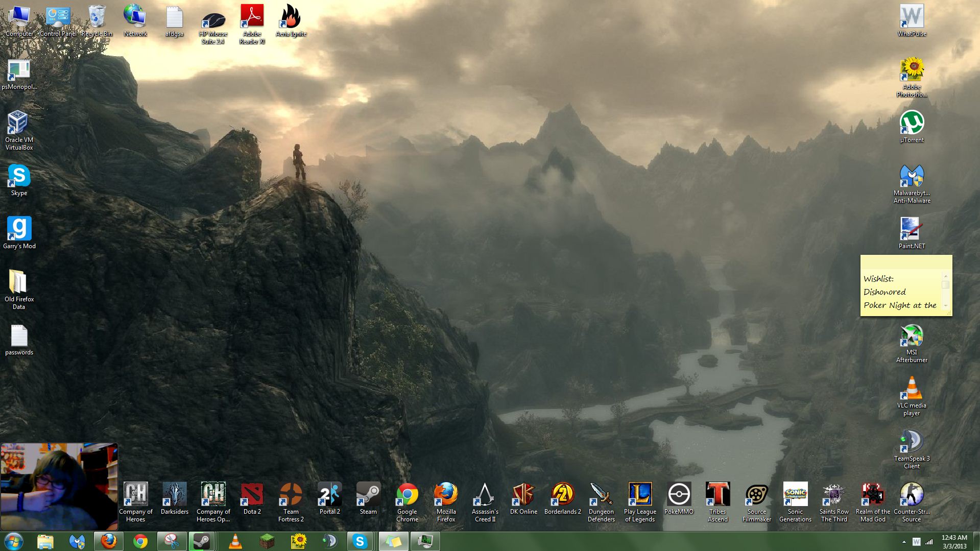
Task: Click the PokeMMO desktop icon
Action: (679, 495)
